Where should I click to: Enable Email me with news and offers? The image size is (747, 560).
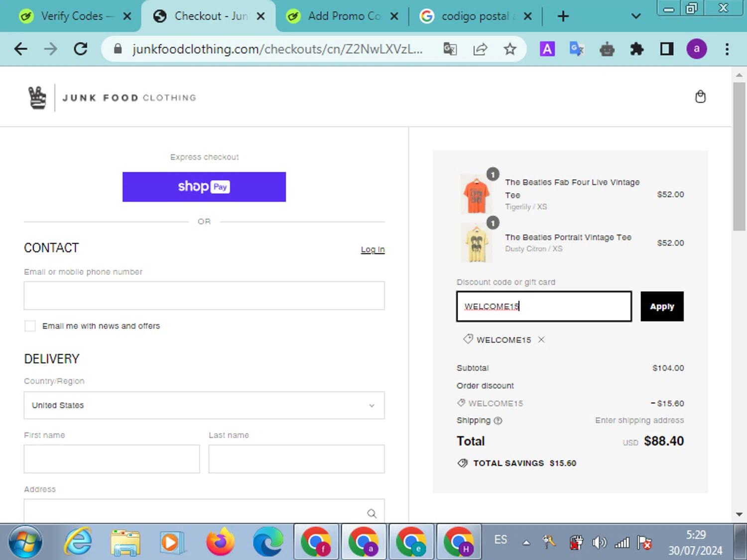coord(30,326)
